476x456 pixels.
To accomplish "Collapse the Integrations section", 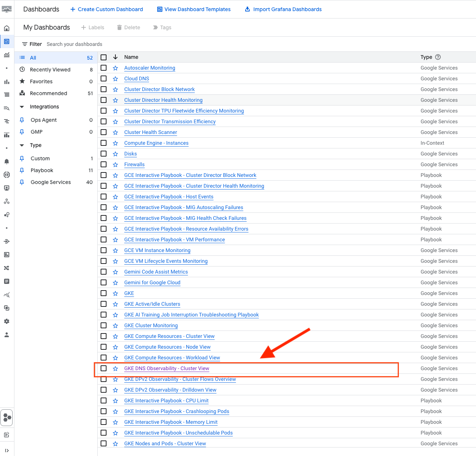I will click(x=22, y=107).
